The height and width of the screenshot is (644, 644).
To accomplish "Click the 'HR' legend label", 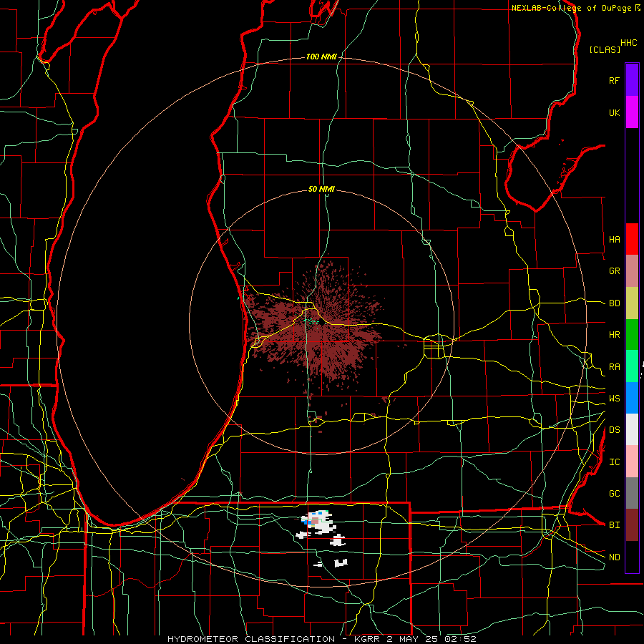I will [x=614, y=335].
